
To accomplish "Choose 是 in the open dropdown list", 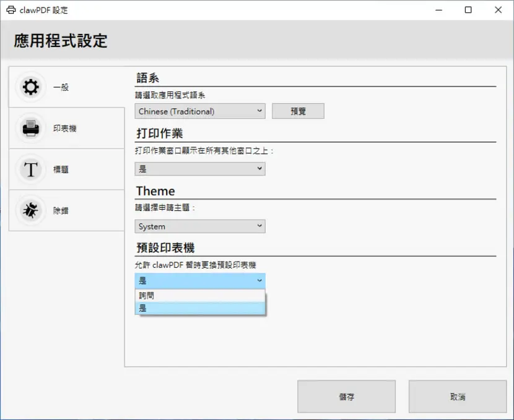I will click(200, 308).
